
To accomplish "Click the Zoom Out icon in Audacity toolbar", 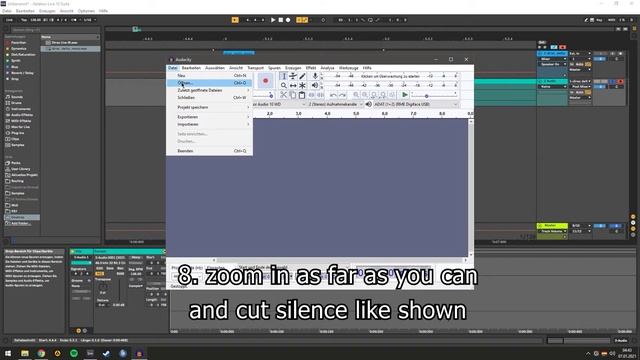I will [365, 95].
